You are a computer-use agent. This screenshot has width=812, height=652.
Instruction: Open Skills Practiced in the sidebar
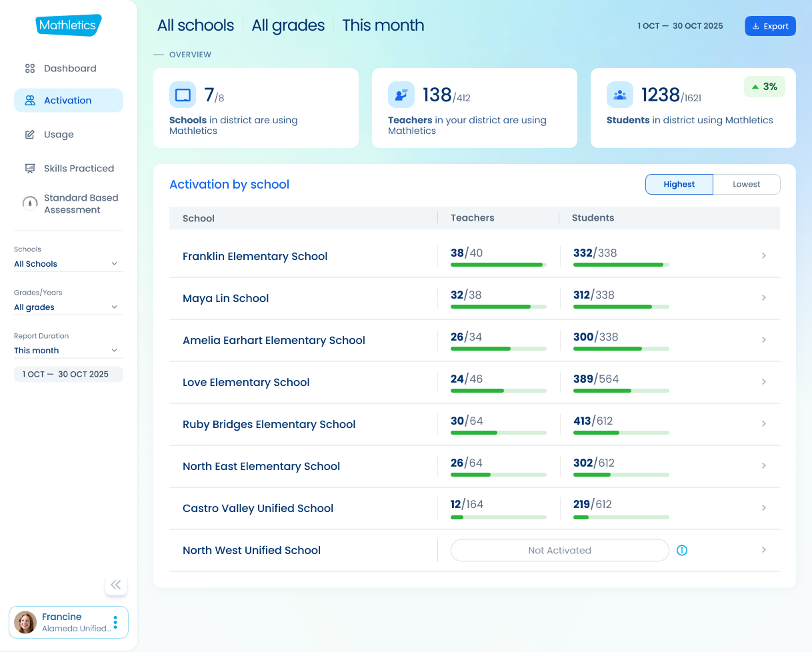click(x=69, y=169)
